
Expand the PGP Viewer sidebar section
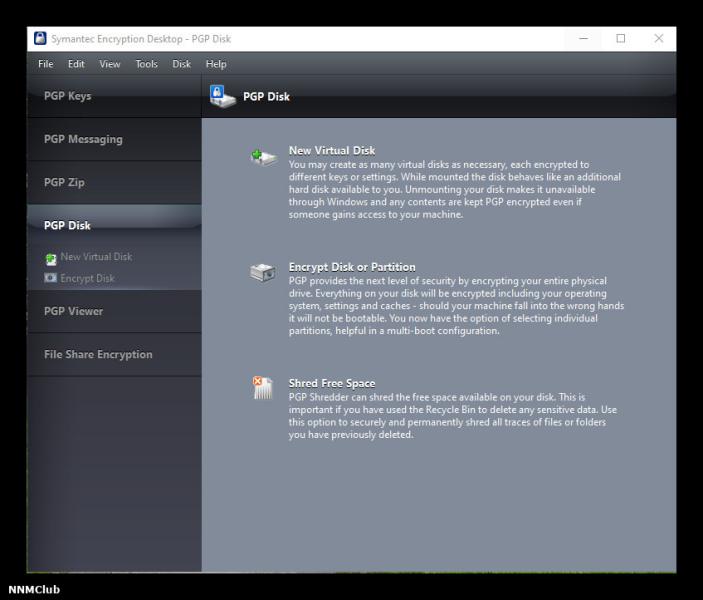pos(114,311)
